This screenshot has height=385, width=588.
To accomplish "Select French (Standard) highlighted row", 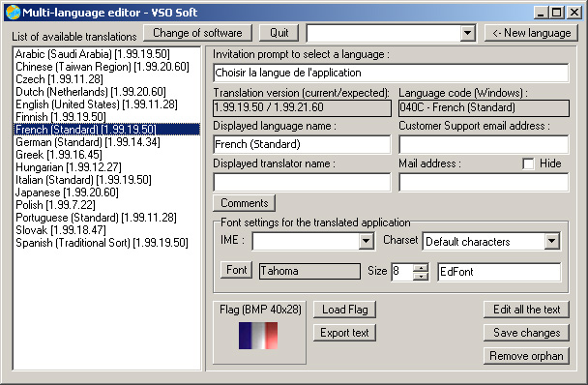I will click(107, 130).
